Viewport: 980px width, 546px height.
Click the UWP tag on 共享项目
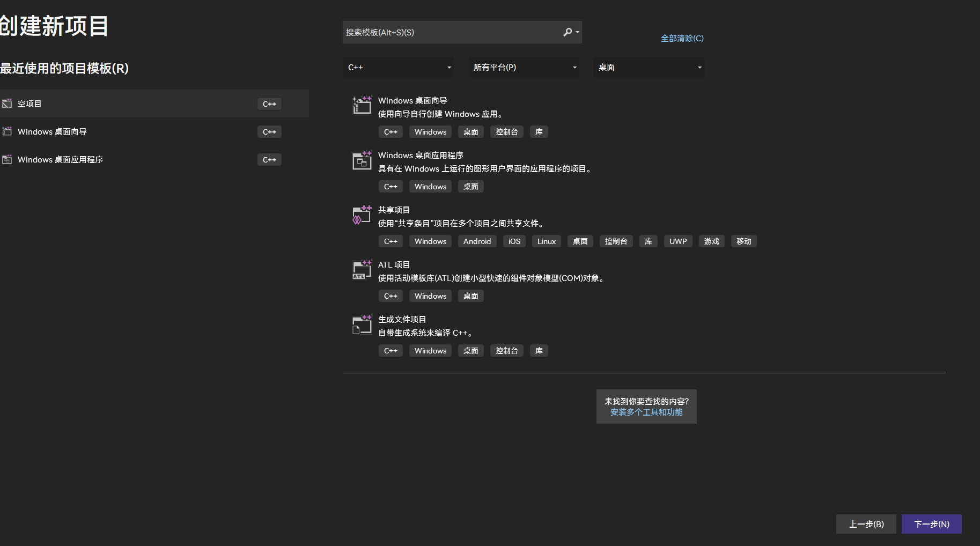click(678, 241)
